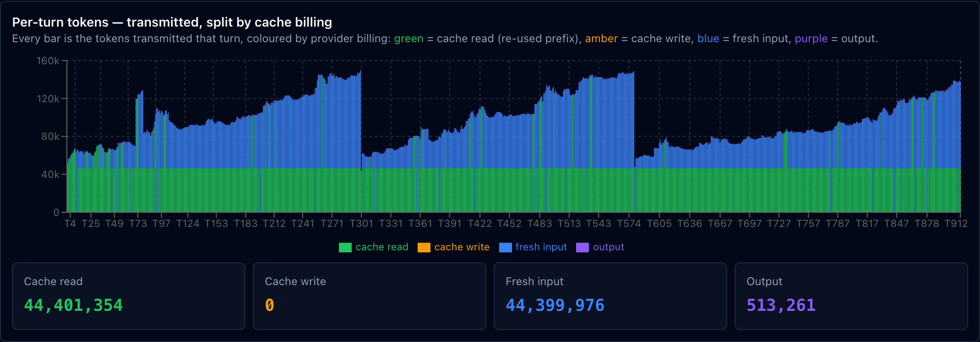Click the x-axis tick label T25
Viewport: 980px width, 342px height.
[x=91, y=223]
